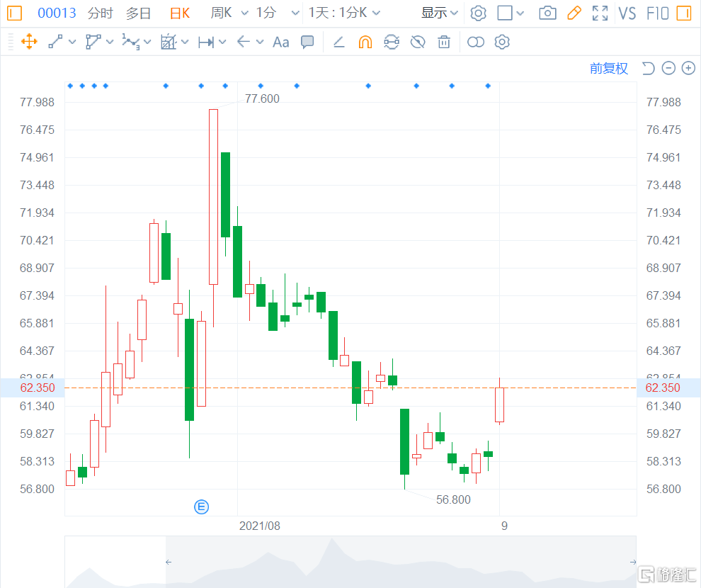Open chart settings gear in top bar
Viewport: 701px width, 588px height.
click(x=478, y=13)
